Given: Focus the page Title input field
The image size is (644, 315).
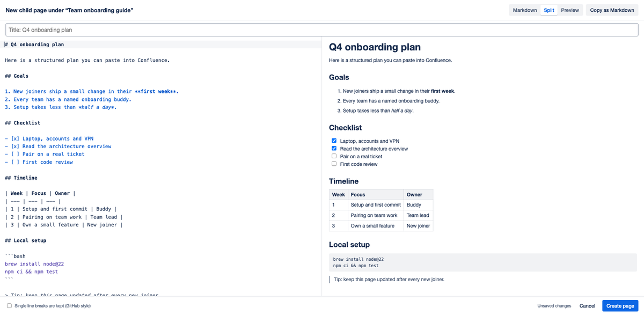Looking at the screenshot, I should (x=322, y=30).
